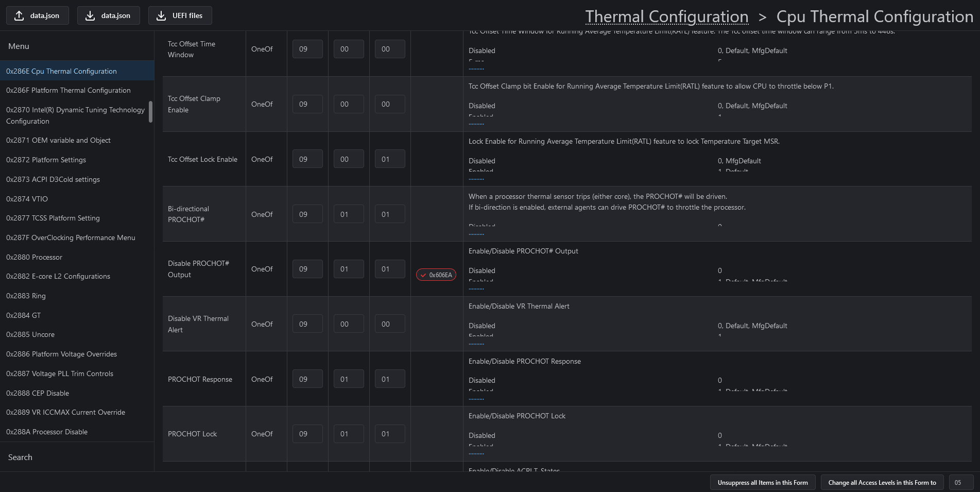
Task: Click the Search section in sidebar
Action: pyautogui.click(x=21, y=457)
